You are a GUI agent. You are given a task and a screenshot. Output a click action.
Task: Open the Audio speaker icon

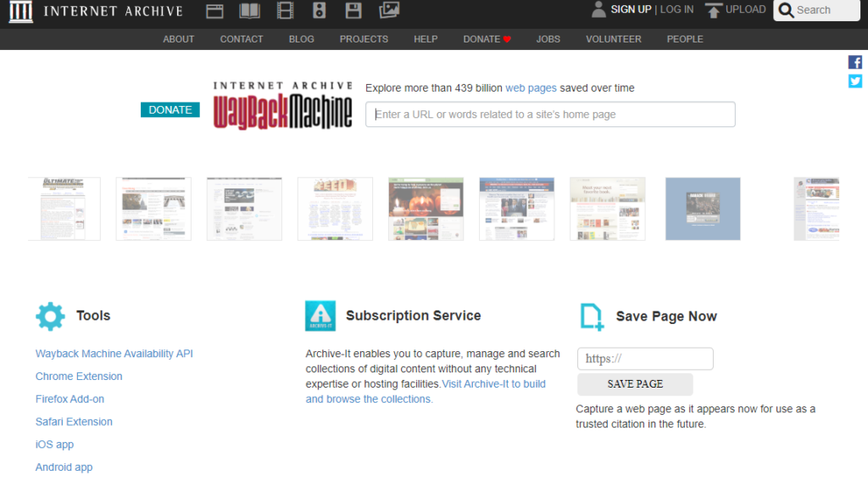[320, 11]
